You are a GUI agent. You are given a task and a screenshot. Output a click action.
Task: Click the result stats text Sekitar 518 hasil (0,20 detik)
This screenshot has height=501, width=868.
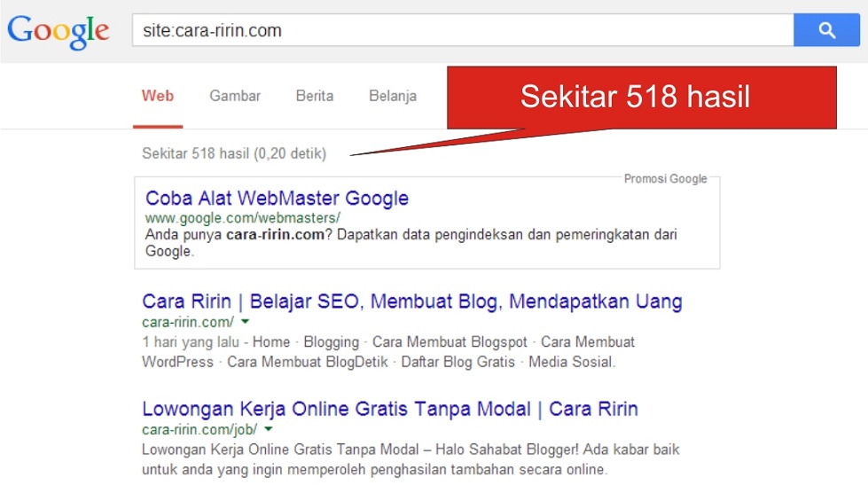point(234,153)
